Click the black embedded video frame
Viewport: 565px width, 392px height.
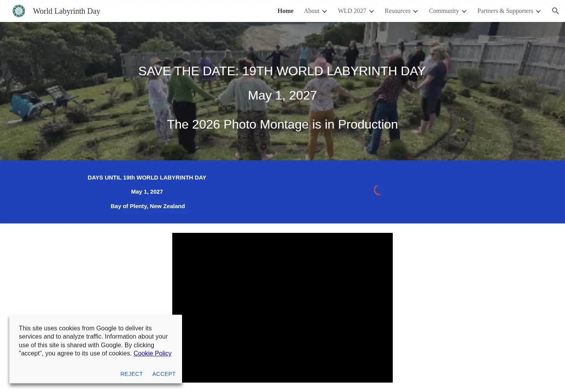pyautogui.click(x=282, y=308)
